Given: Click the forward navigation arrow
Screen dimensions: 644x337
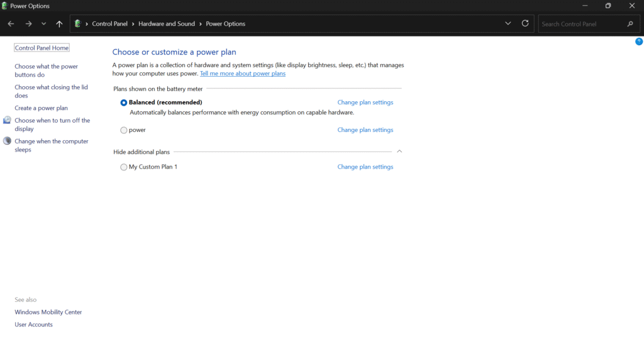Looking at the screenshot, I should [28, 24].
